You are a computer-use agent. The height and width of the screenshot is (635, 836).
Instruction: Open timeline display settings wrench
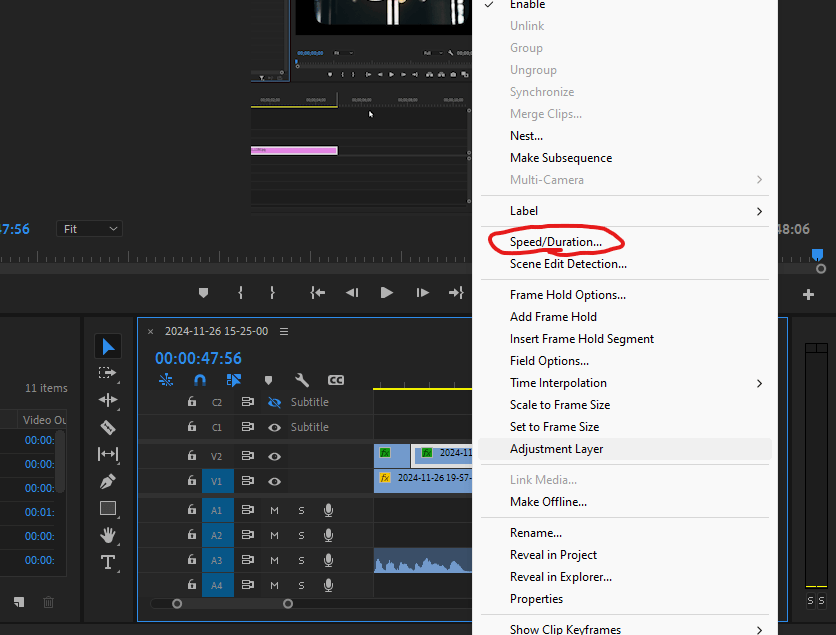(302, 380)
